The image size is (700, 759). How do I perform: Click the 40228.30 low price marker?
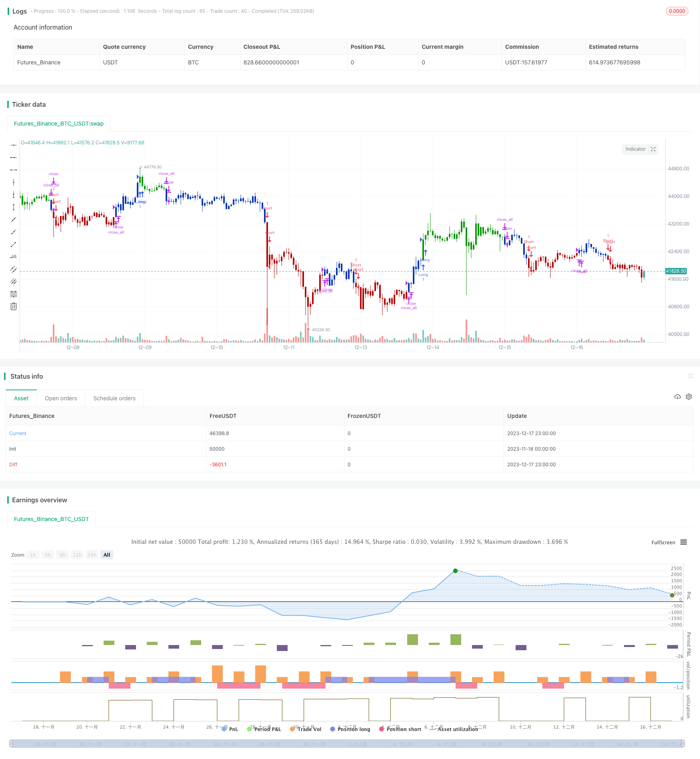(321, 330)
